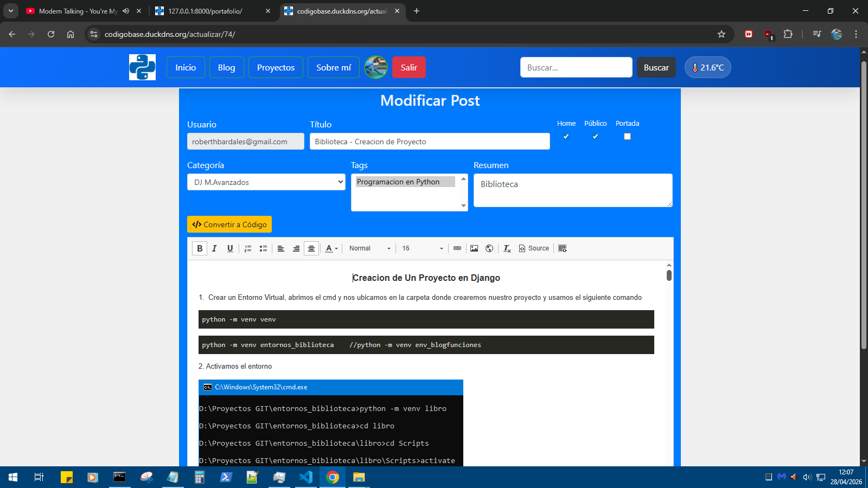The image size is (868, 488).
Task: Click the Buscar search button
Action: tap(656, 67)
